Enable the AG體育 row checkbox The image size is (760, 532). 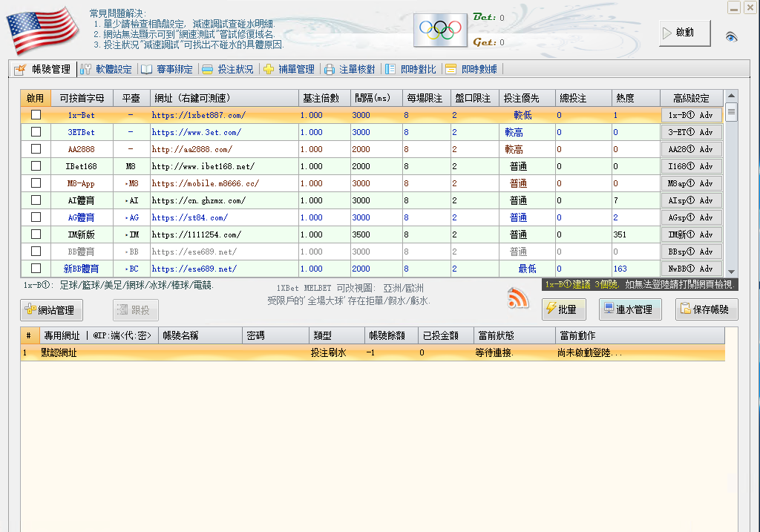tap(36, 217)
